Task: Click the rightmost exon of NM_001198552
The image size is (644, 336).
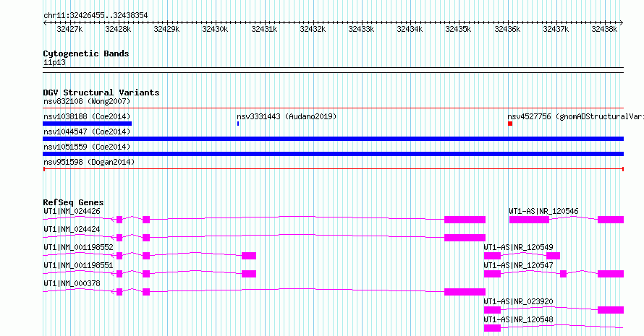Action: coord(249,256)
